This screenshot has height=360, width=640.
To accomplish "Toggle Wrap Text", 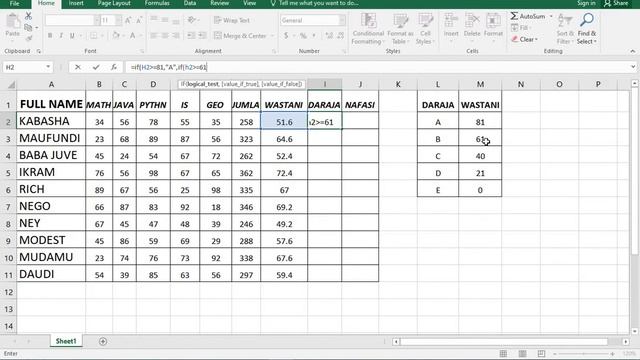I will pos(232,20).
